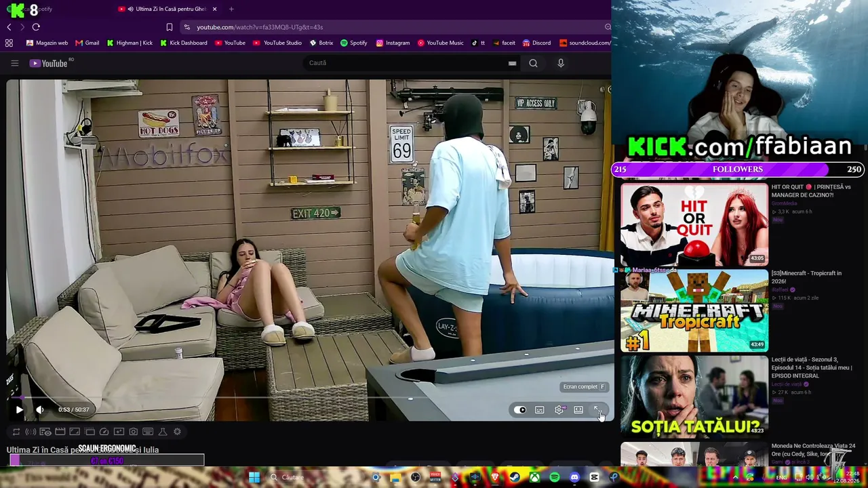Go back with the browser back arrow
868x488 pixels.
coord(9,27)
